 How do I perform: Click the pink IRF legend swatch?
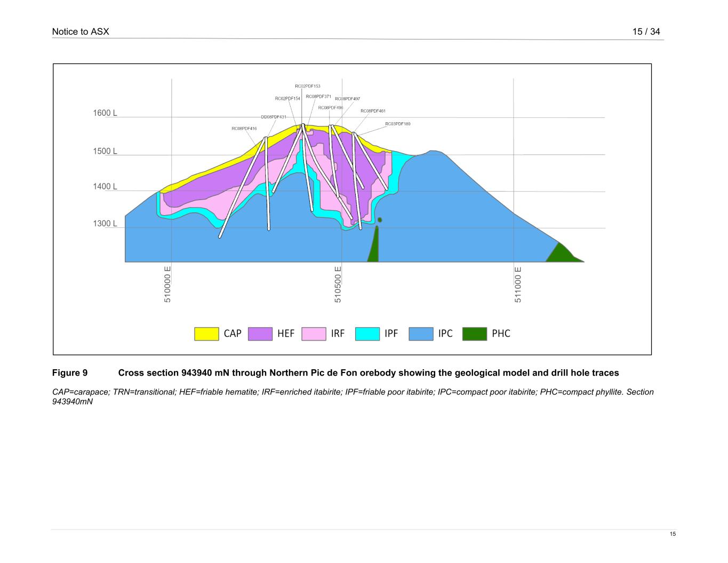pos(314,334)
